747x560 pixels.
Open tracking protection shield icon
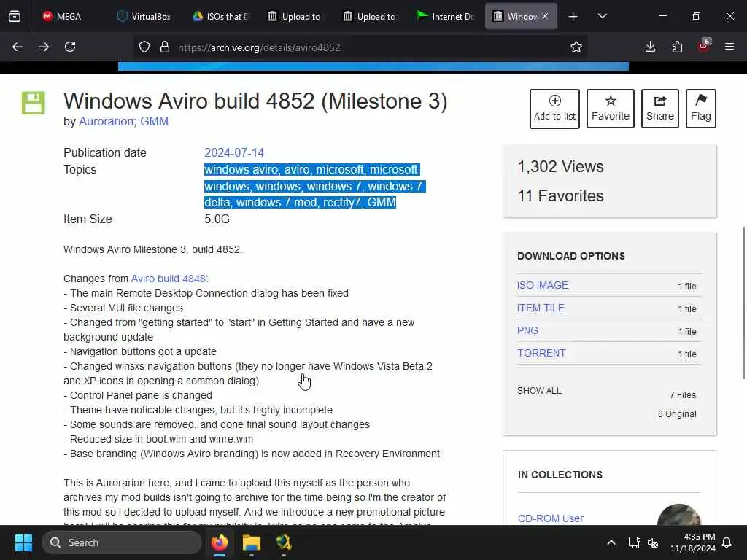click(144, 47)
